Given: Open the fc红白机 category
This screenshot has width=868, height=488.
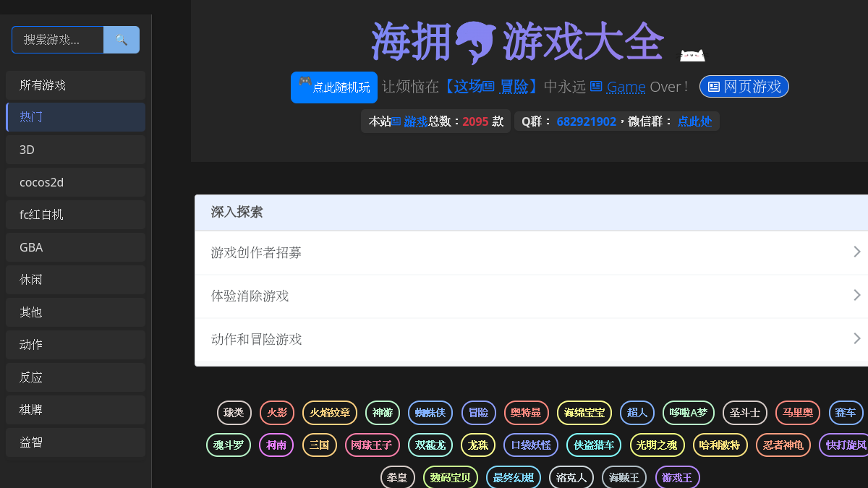Looking at the screenshot, I should [76, 215].
